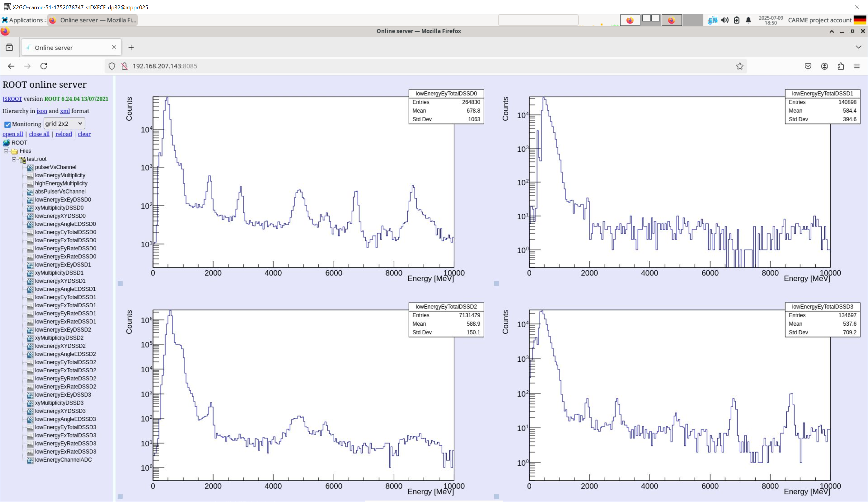Screen dimensions: 868x502
Task: Uncheck the Monitoring checkbox
Action: coord(7,124)
